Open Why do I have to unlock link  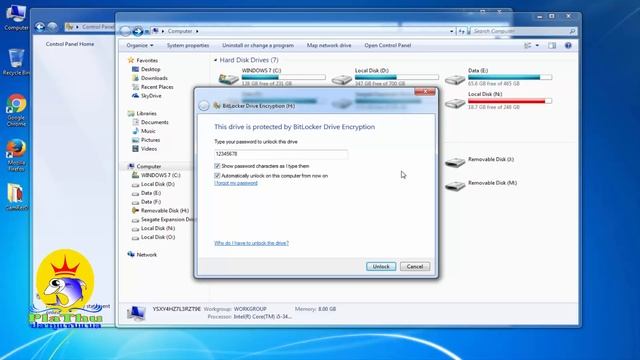[x=251, y=243]
